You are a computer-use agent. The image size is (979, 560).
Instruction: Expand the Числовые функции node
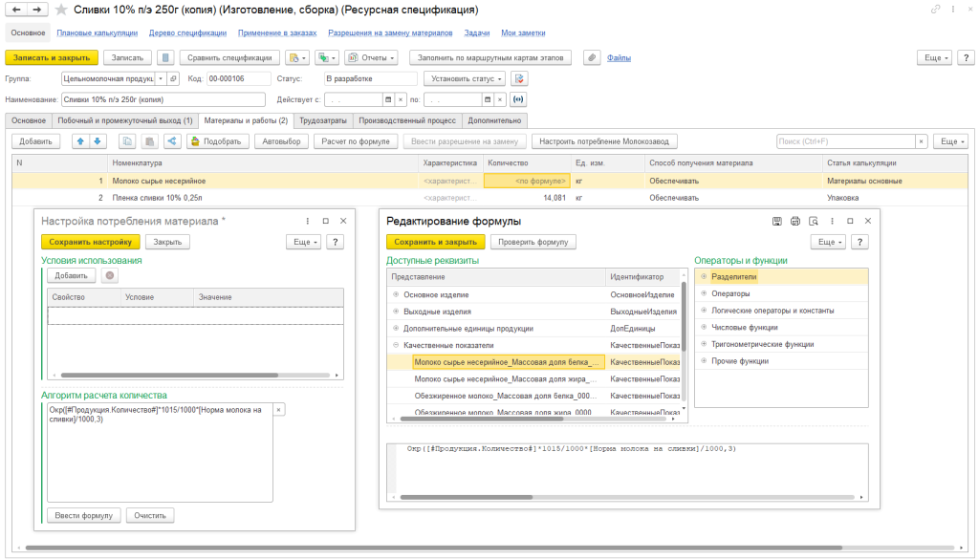[704, 327]
